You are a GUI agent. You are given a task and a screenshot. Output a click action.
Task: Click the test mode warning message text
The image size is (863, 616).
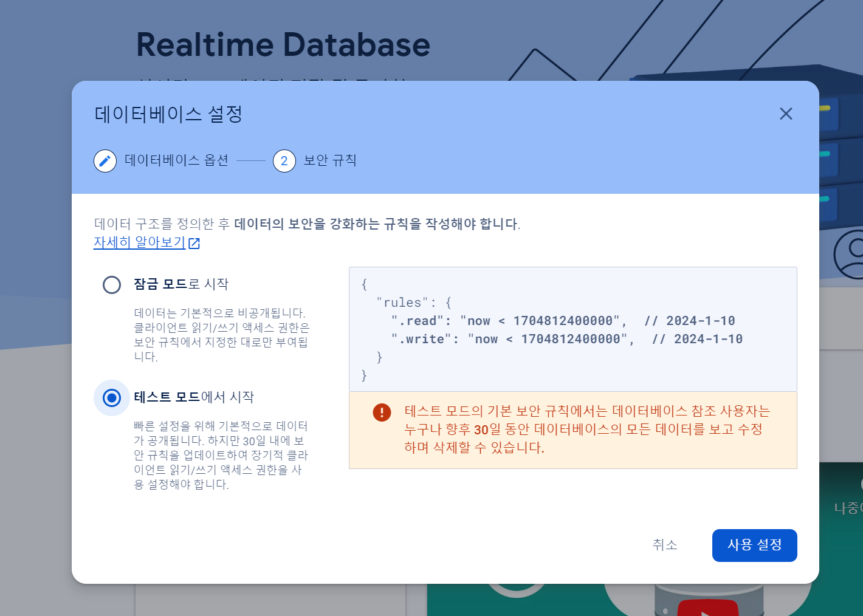587,429
